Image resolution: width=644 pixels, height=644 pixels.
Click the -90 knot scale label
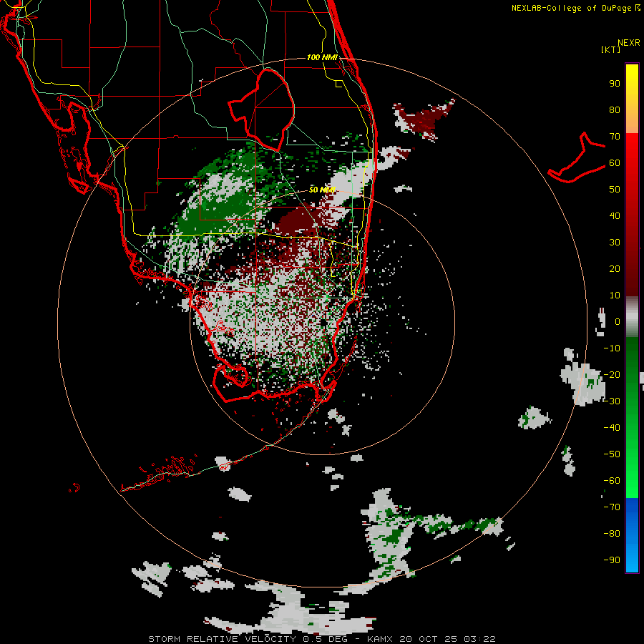612,560
